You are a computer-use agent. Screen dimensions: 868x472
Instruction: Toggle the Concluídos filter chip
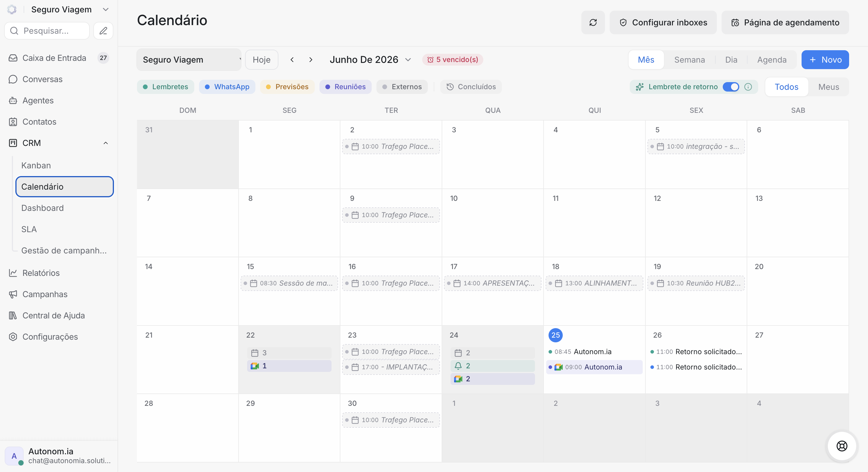pyautogui.click(x=471, y=87)
